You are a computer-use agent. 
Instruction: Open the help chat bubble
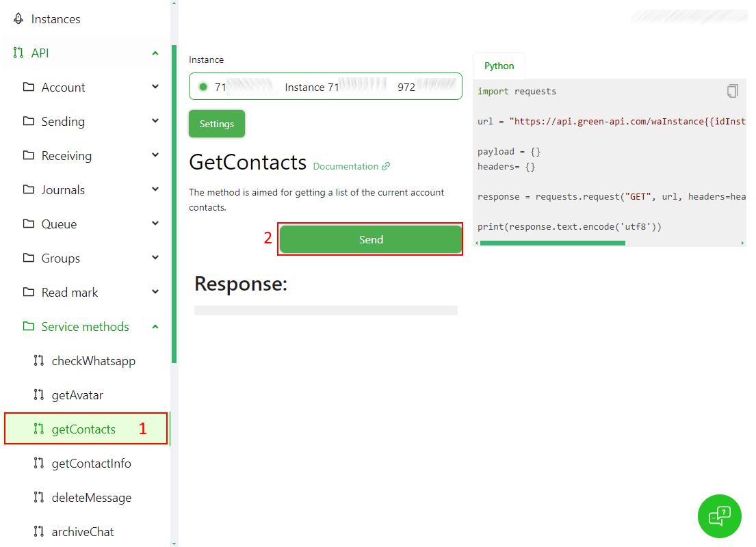click(719, 516)
